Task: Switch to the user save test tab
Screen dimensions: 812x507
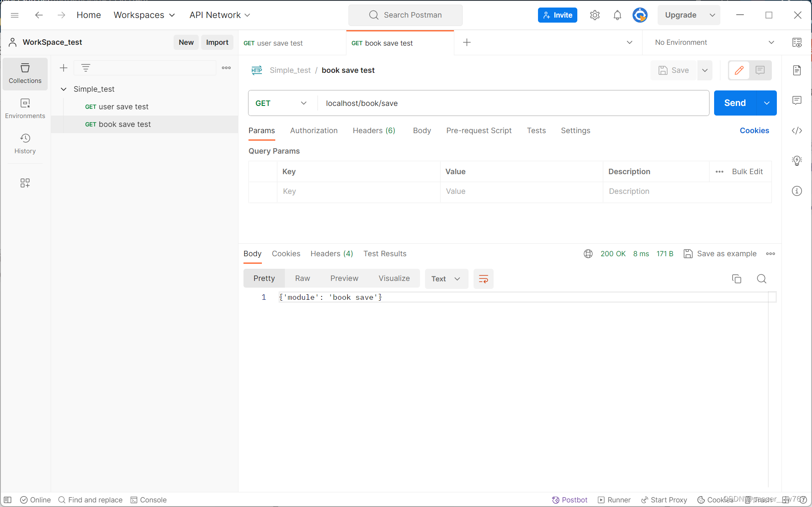Action: pos(292,43)
